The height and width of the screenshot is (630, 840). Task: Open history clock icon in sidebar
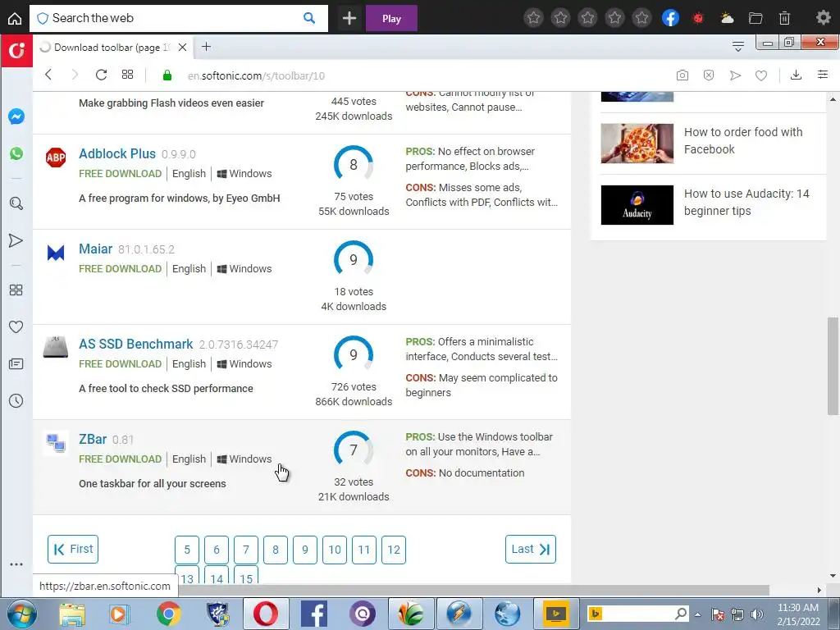tap(16, 400)
